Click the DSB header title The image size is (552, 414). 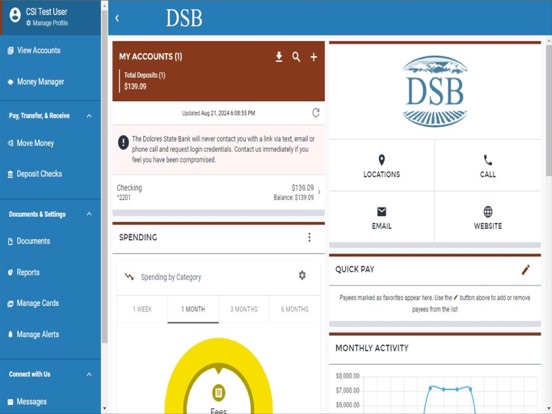(x=184, y=18)
